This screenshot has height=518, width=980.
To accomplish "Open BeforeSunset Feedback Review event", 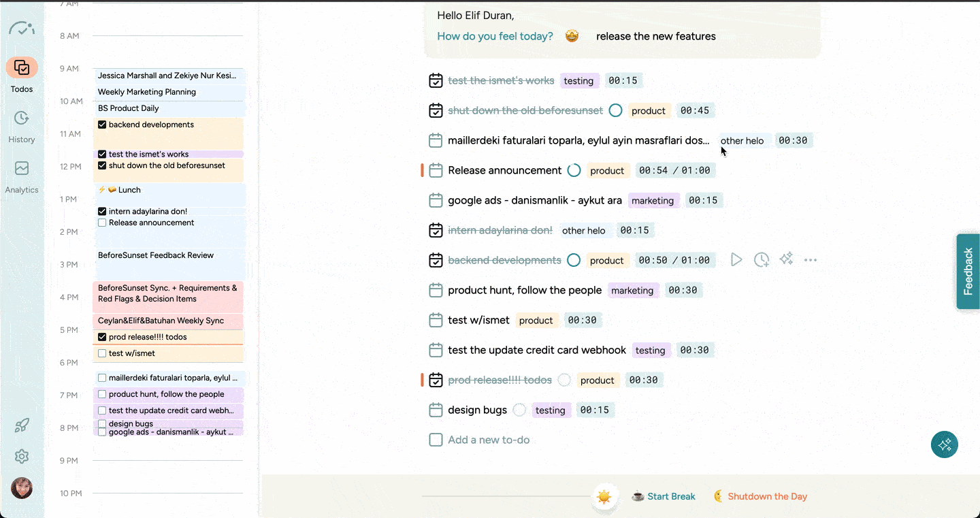I will point(169,263).
